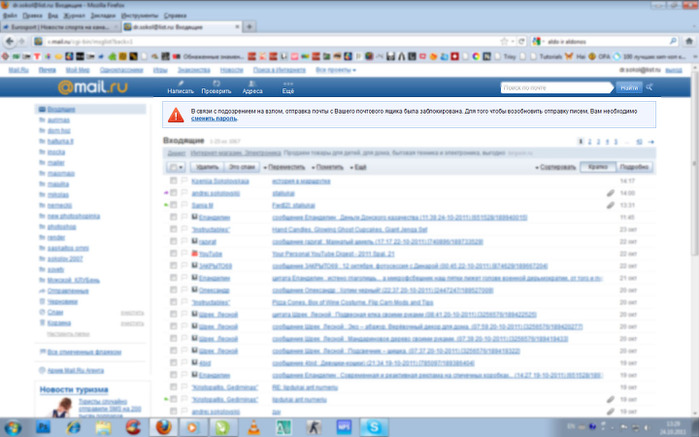The image size is (699, 437).
Task: Tick the checkbox for RE: lipdukai ant numeriu message
Action: click(173, 387)
